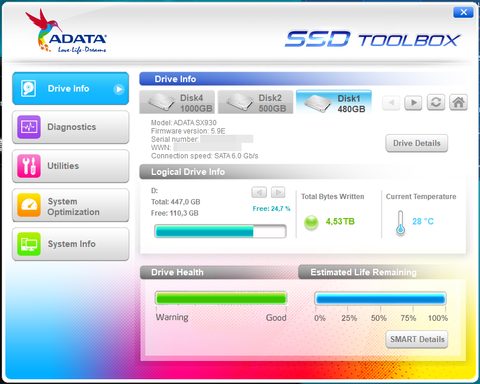Image resolution: width=480 pixels, height=384 pixels.
Task: Show previous logical drive partition
Action: 259,192
